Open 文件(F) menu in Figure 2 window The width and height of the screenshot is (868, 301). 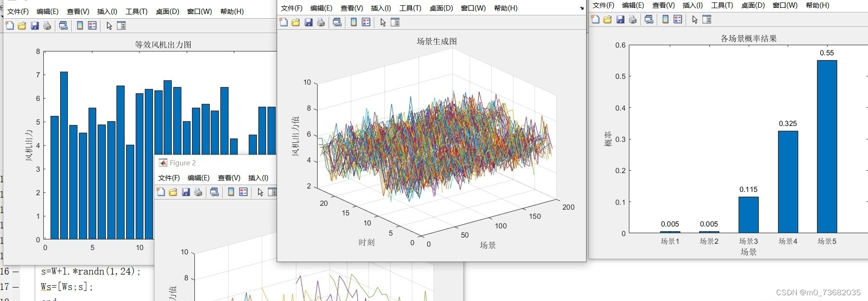click(169, 178)
